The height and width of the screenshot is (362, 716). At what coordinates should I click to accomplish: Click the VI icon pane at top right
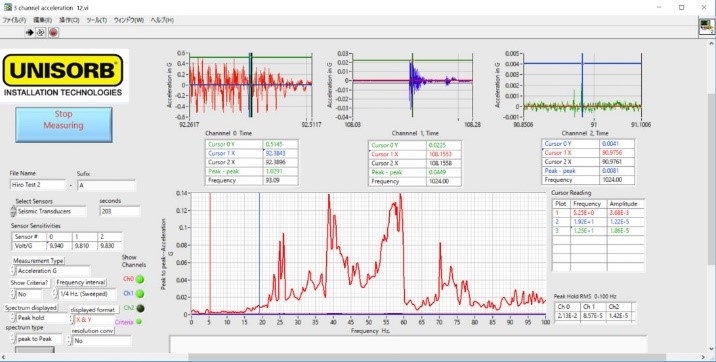tap(706, 27)
